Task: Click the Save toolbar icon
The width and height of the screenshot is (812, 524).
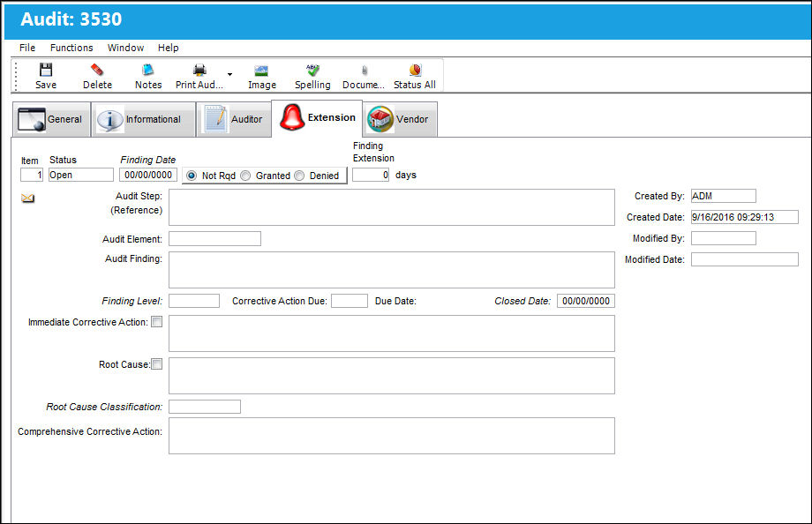Action: pos(46,70)
